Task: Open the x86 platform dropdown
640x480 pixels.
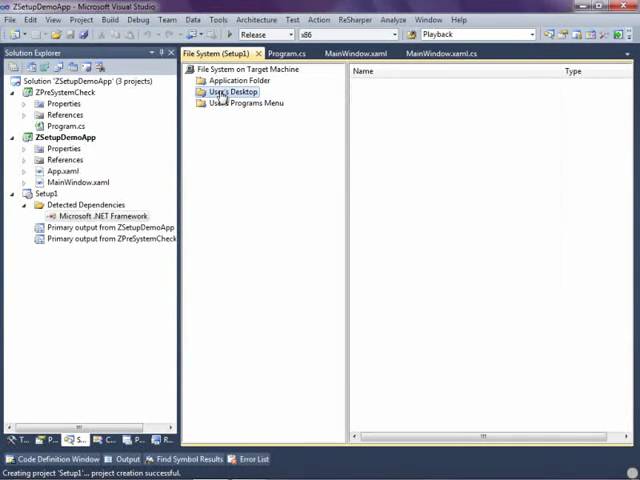Action: point(395,35)
